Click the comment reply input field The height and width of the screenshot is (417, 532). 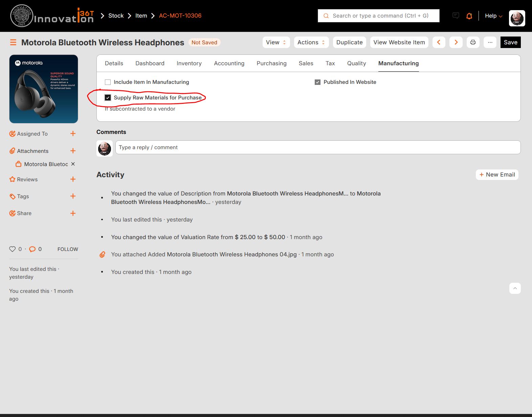tap(317, 147)
